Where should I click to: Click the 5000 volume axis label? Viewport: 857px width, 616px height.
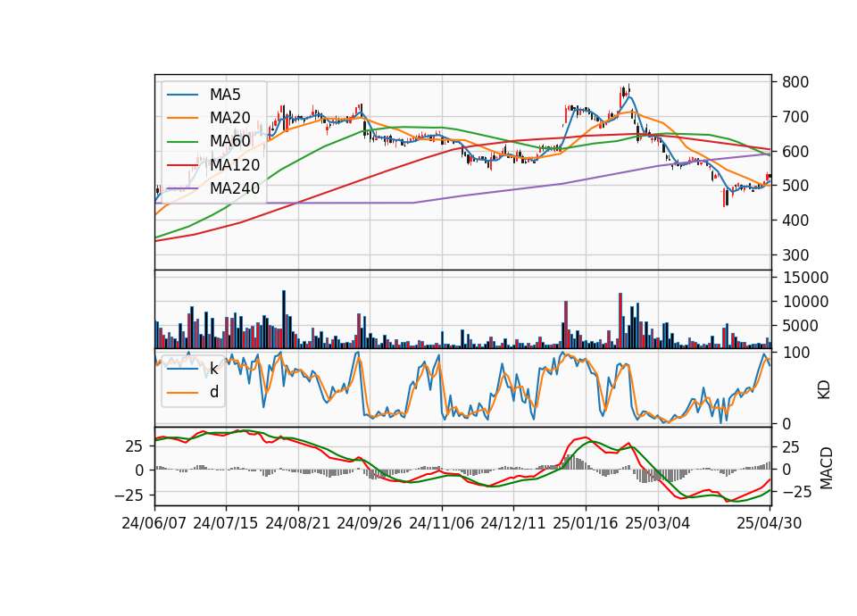pos(800,326)
